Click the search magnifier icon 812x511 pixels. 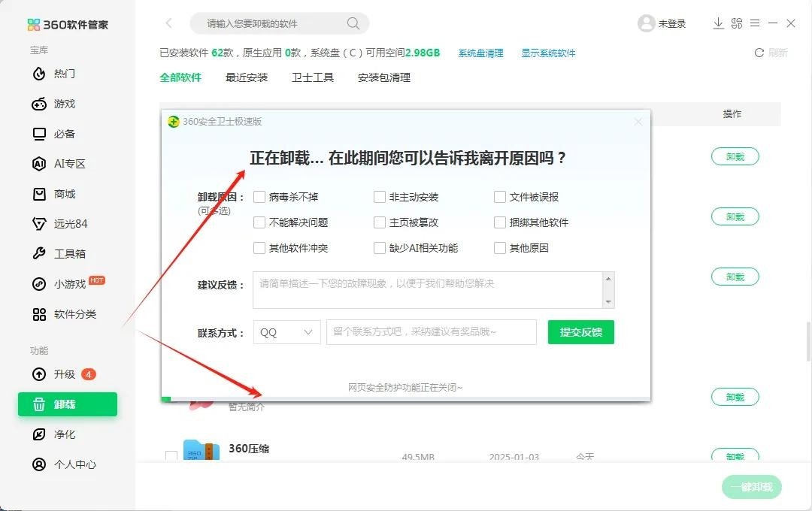tap(353, 23)
